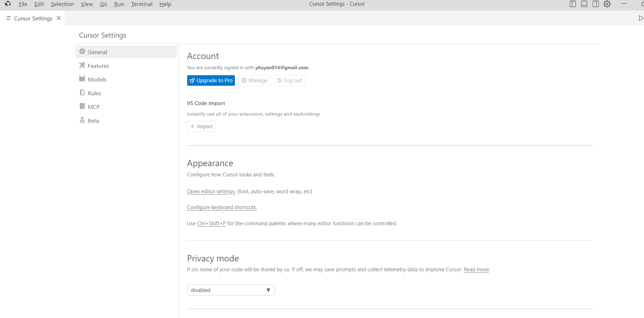Open the Help menu
644x318 pixels.
165,4
